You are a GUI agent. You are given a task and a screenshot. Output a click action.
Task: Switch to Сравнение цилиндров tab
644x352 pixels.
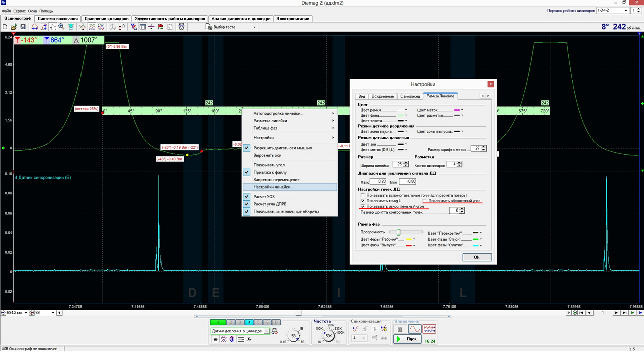click(106, 18)
